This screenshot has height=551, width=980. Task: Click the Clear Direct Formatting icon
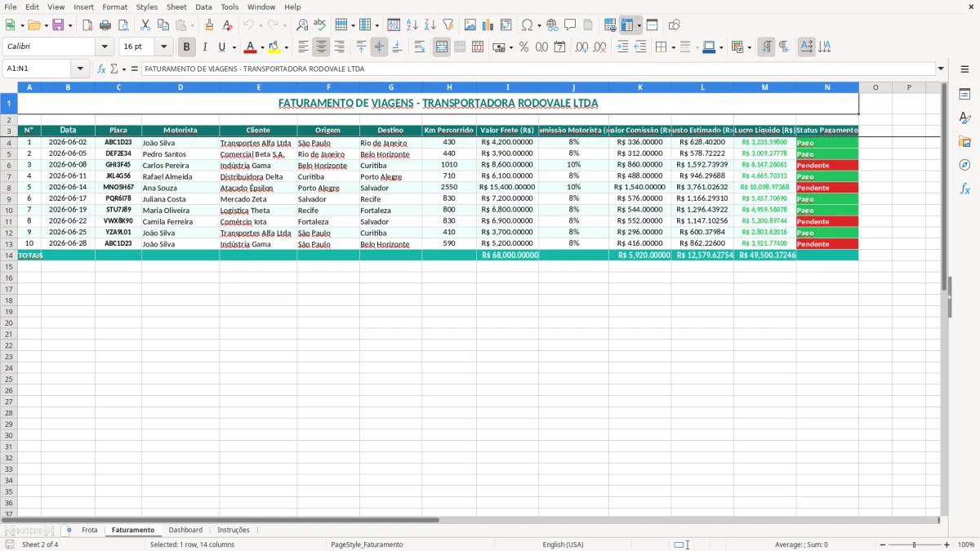227,25
